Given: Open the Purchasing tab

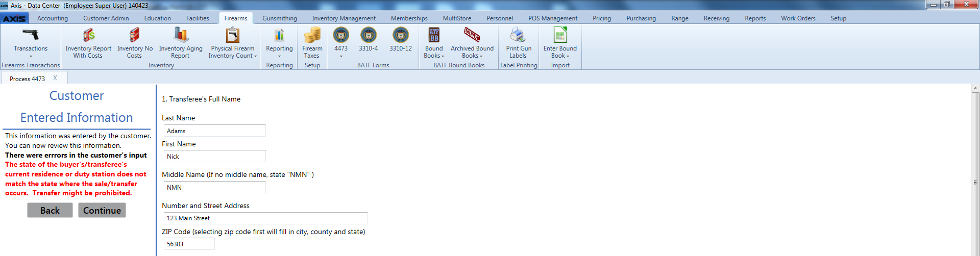Looking at the screenshot, I should click(641, 18).
